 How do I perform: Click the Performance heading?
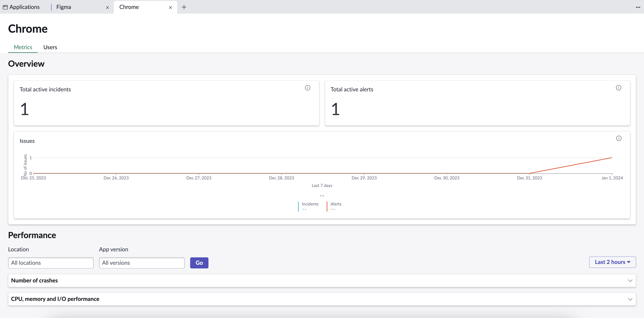32,235
